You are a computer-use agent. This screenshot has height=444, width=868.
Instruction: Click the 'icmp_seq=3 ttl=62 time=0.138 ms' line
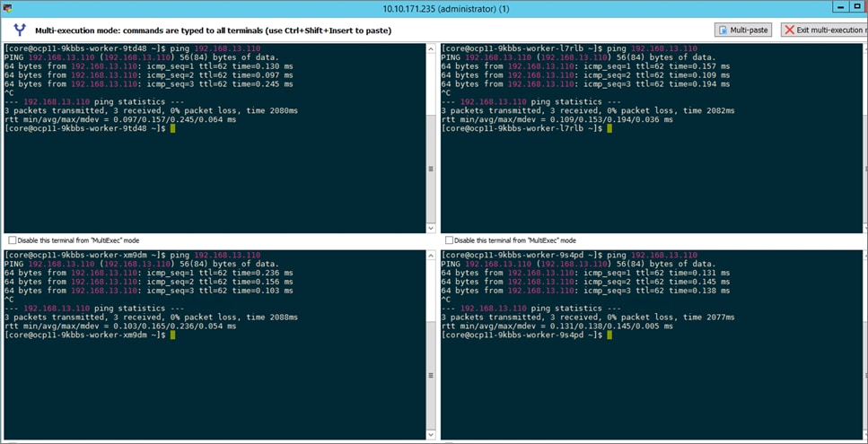585,291
